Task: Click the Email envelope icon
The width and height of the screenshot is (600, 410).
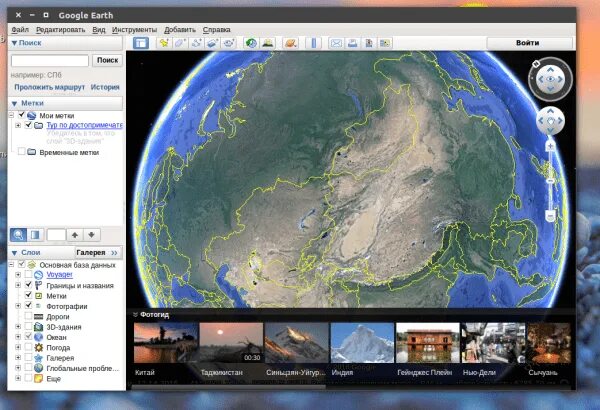Action: pyautogui.click(x=336, y=43)
